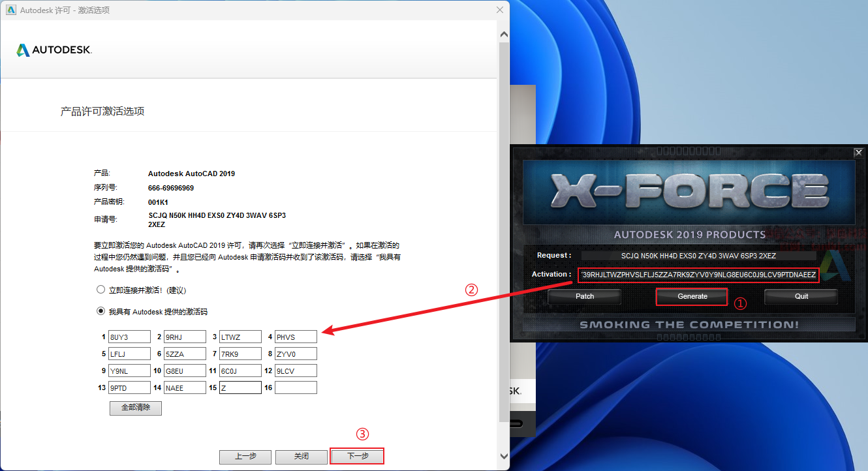
Task: Click the product name Autodesk AutoCAD 2019
Action: (x=191, y=174)
